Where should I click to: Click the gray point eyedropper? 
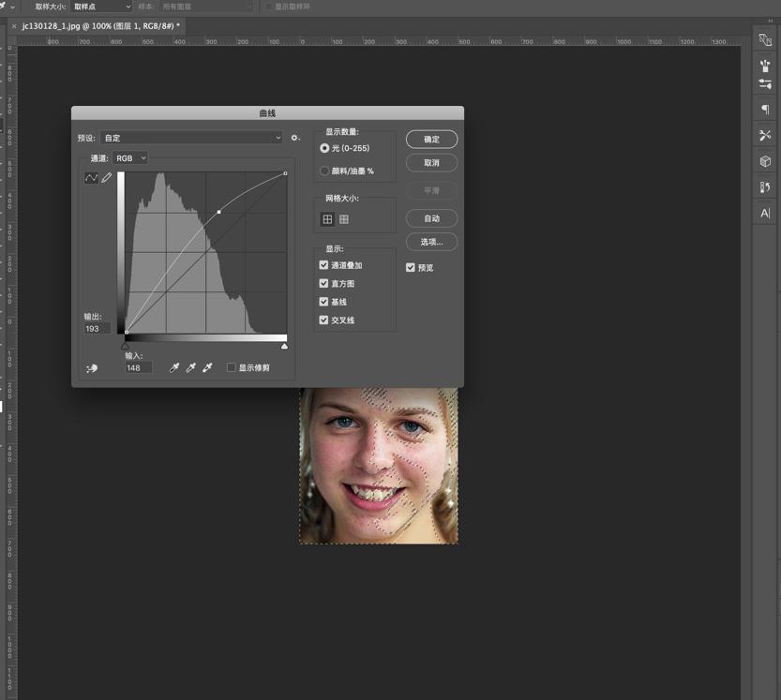coord(191,366)
